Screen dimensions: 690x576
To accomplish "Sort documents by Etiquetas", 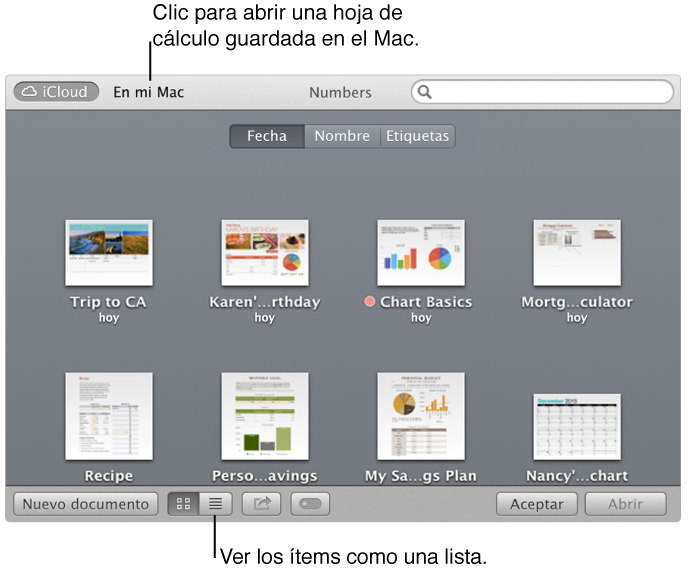I will tap(417, 136).
